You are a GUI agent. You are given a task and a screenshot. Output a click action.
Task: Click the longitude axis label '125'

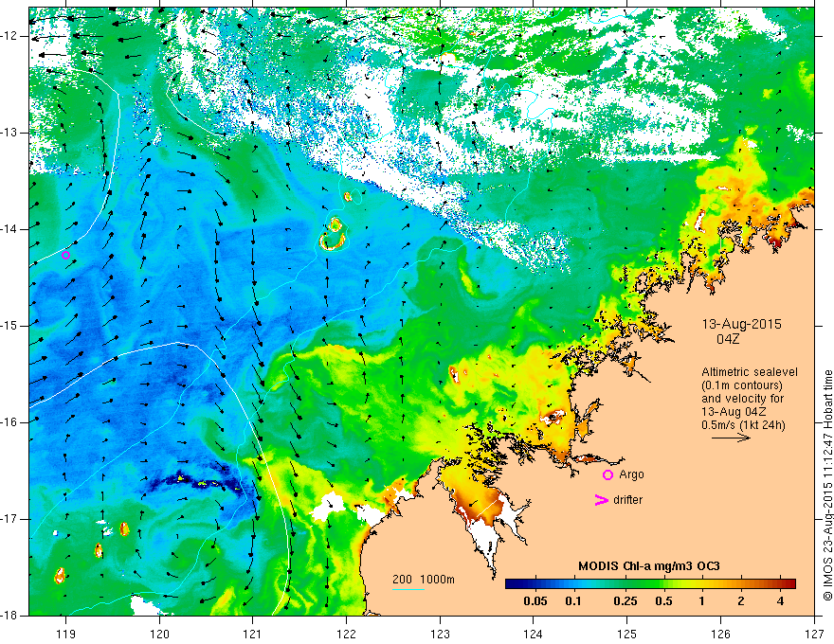coord(627,634)
